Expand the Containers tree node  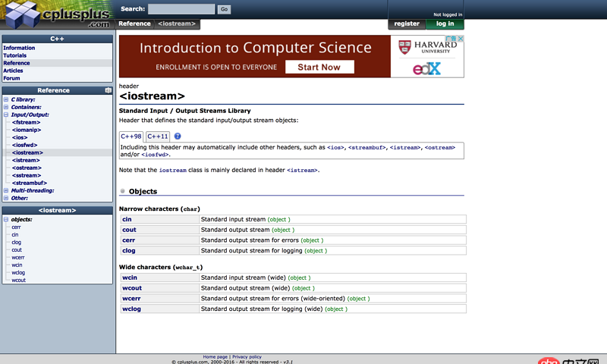click(x=6, y=107)
